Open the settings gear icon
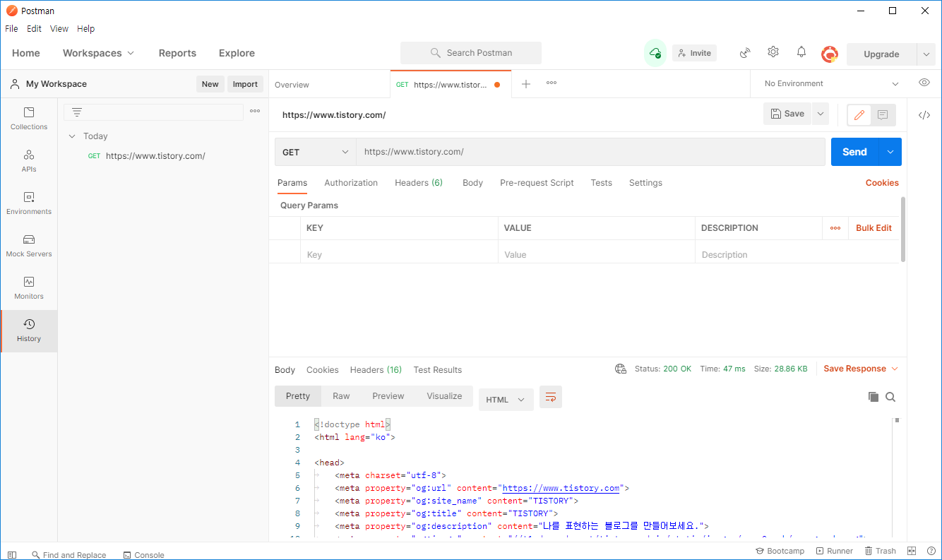This screenshot has width=942, height=560. [773, 52]
